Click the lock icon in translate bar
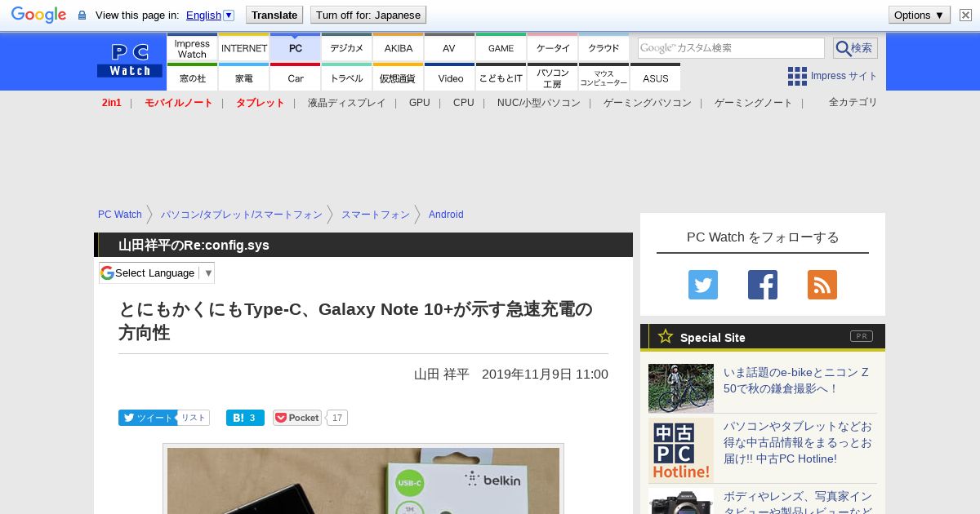 click(82, 16)
